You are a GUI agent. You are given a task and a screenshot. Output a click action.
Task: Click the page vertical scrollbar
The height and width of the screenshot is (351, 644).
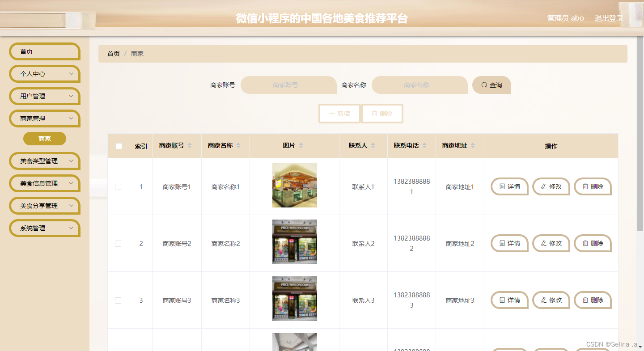tap(640, 134)
